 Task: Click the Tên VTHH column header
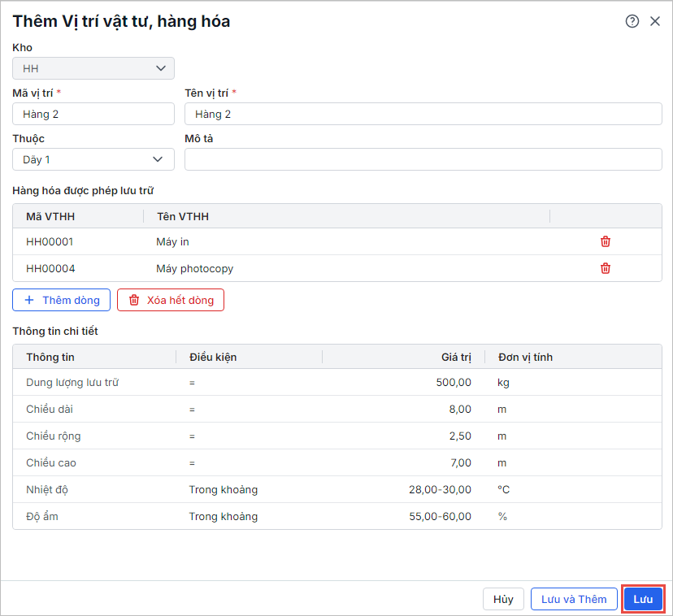[183, 216]
